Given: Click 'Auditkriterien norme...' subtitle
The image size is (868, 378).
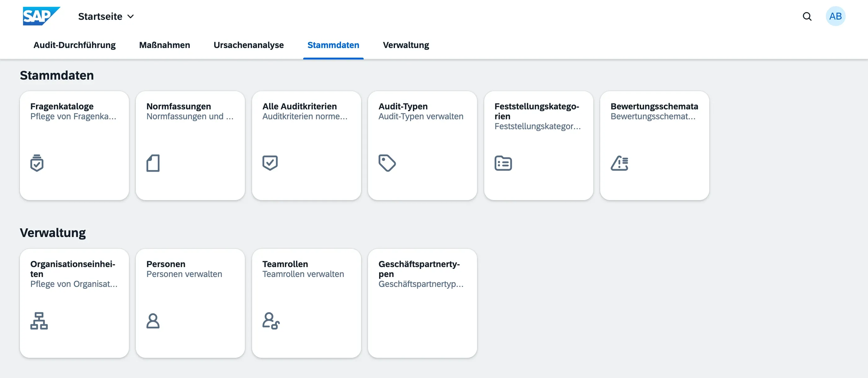Looking at the screenshot, I should pyautogui.click(x=305, y=116).
